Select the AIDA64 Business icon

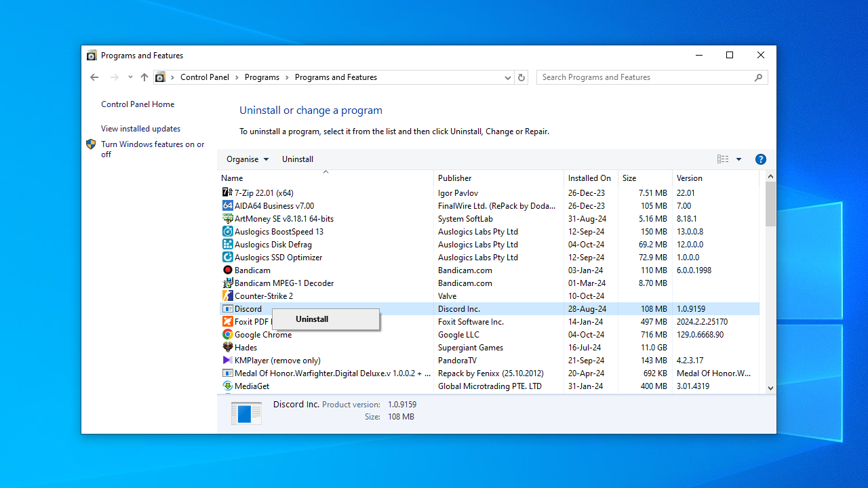[227, 205]
